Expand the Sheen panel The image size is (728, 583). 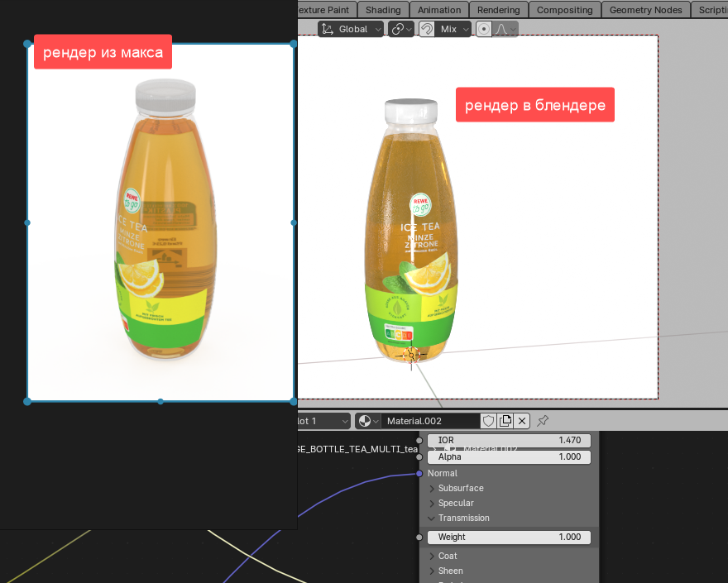tap(446, 571)
